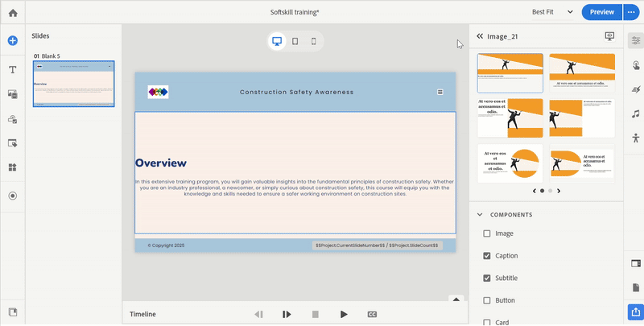The image size is (644, 326).
Task: Open the slide hamburger menu
Action: 440,92
